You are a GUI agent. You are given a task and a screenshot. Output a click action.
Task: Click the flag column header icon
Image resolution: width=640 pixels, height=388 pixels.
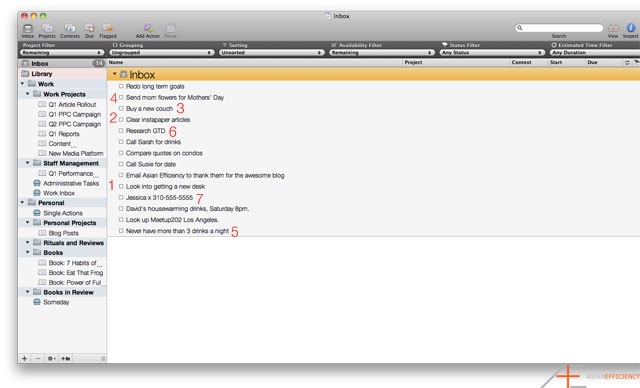click(636, 62)
